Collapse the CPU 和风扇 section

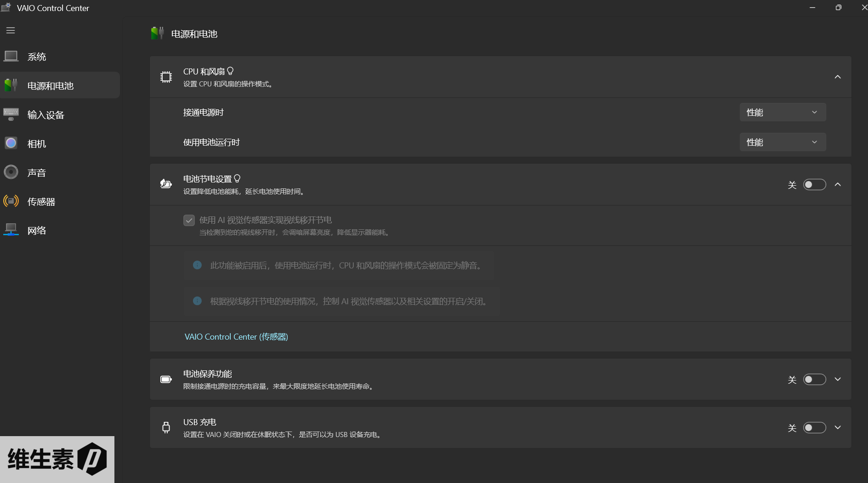(838, 77)
